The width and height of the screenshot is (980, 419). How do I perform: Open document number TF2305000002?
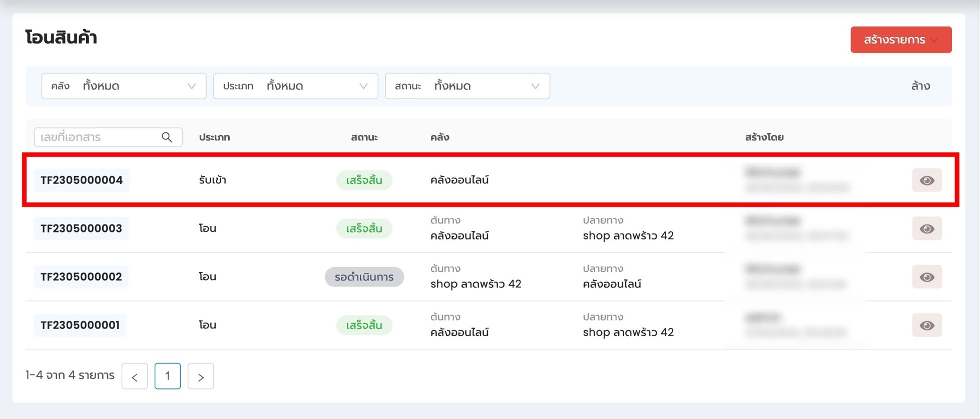pyautogui.click(x=81, y=277)
